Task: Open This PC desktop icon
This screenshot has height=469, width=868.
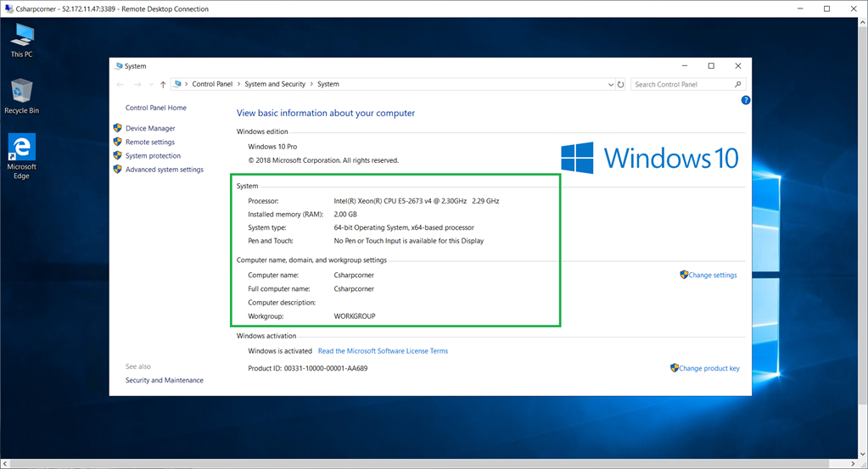Action: click(21, 40)
